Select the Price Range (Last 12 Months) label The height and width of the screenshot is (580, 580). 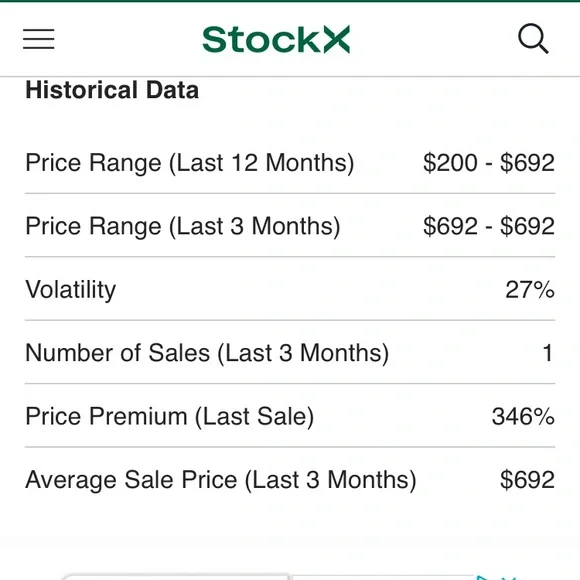pos(190,163)
